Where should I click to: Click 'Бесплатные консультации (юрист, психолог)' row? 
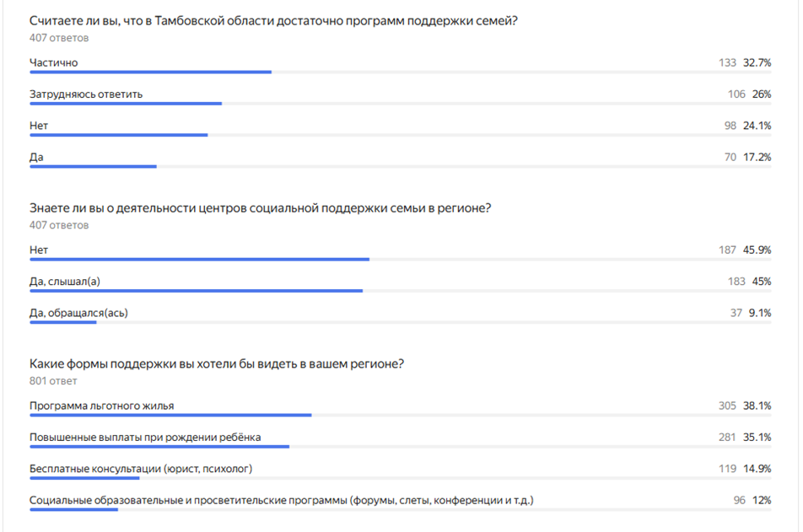click(401, 471)
